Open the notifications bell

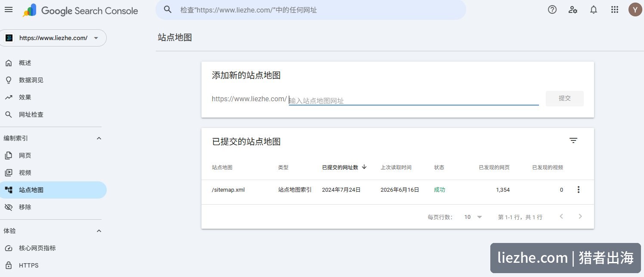tap(594, 9)
